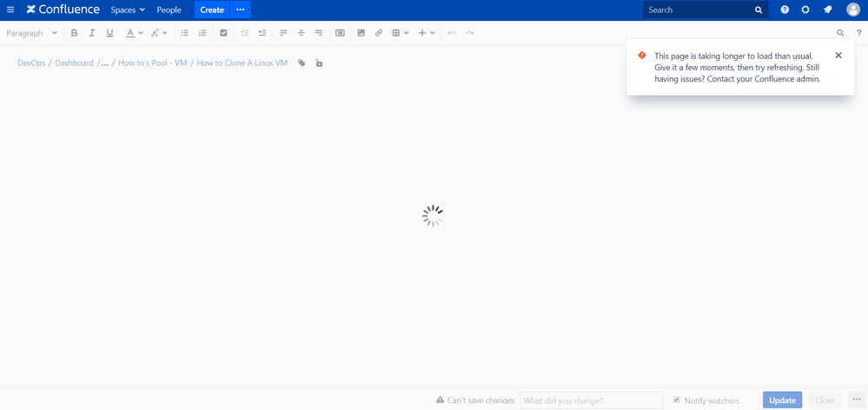Open the settings gear menu
This screenshot has height=410, width=868.
pos(806,10)
